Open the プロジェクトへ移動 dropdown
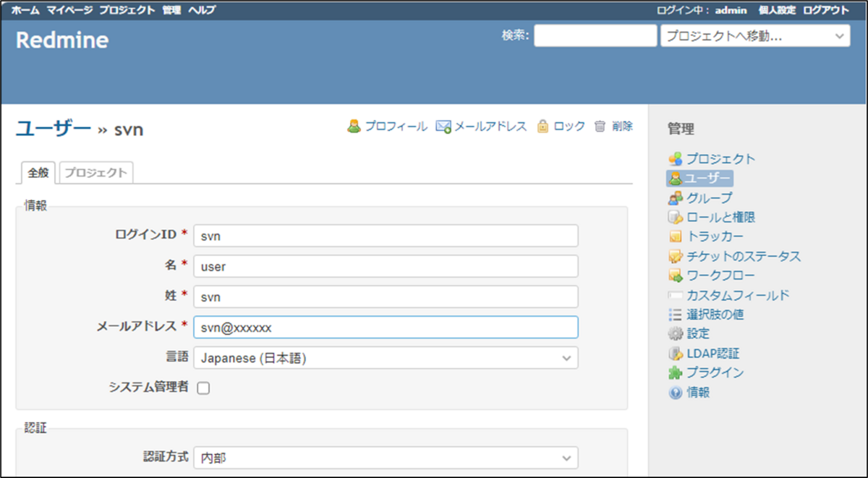This screenshot has width=868, height=478. 754,35
